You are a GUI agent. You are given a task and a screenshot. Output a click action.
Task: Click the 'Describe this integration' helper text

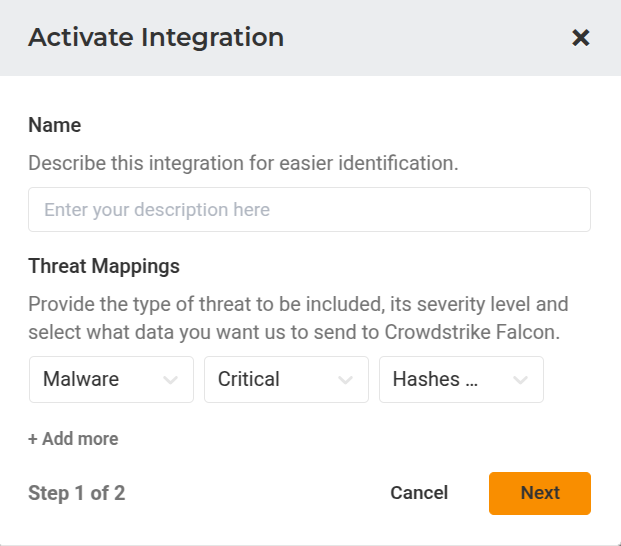click(x=243, y=163)
